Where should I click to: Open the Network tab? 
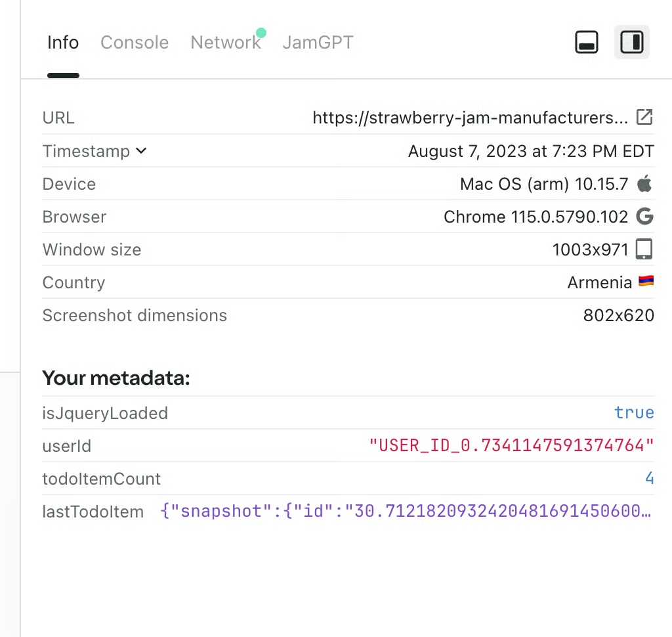tap(225, 43)
